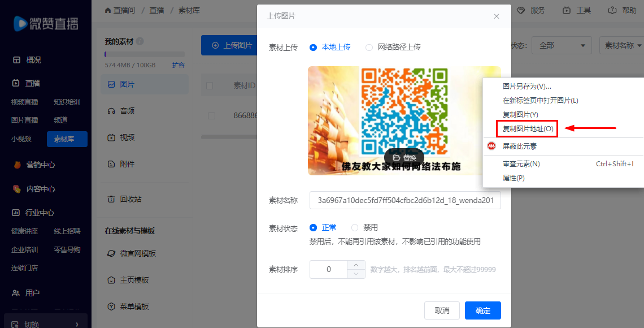Click the 素材名称 text field
644x328 pixels.
click(x=405, y=200)
